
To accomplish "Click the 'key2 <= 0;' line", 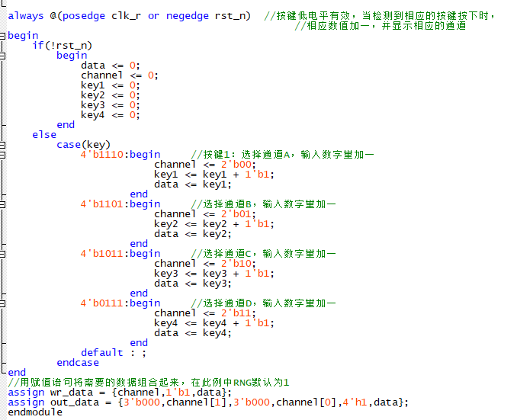I will (x=111, y=95).
